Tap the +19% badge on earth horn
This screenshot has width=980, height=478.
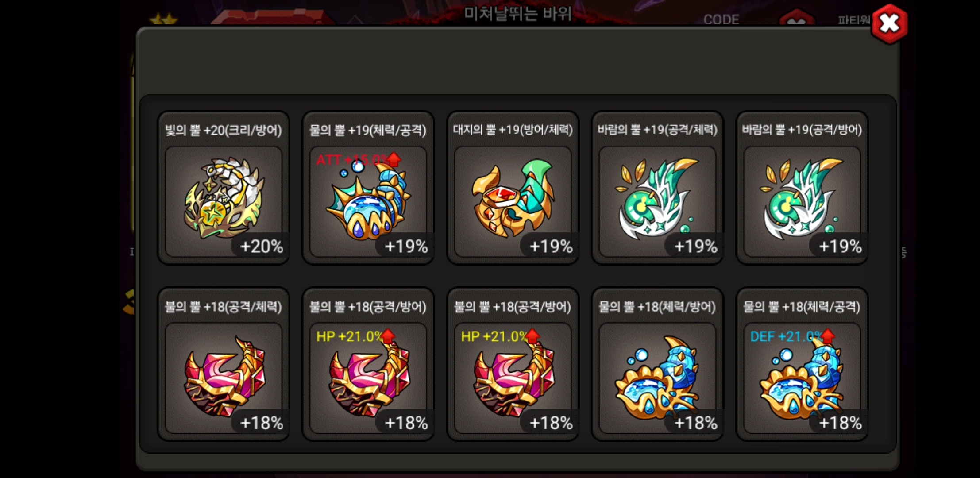[551, 246]
